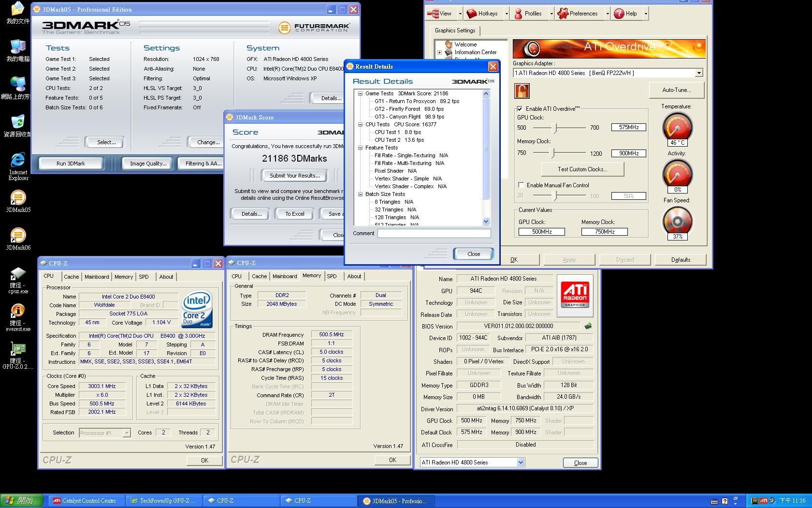Open the My Computer desktop icon
The height and width of the screenshot is (508, 812).
[x=18, y=50]
